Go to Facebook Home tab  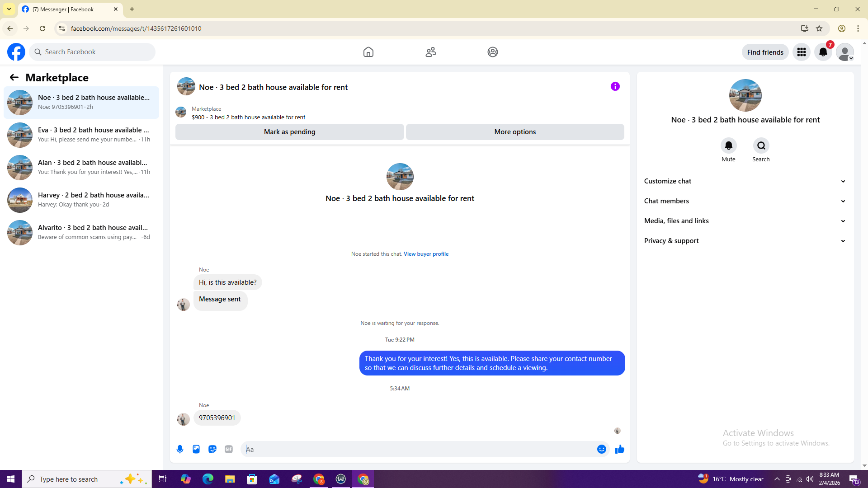point(368,52)
